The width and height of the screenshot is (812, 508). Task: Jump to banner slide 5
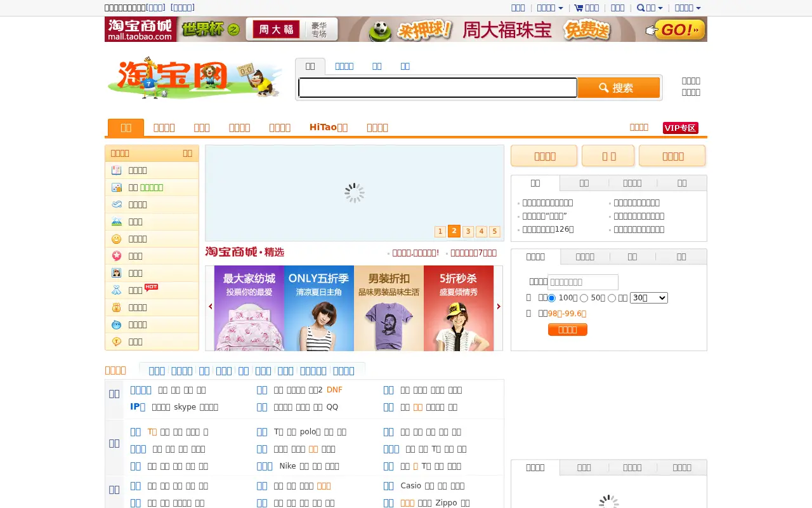point(495,232)
